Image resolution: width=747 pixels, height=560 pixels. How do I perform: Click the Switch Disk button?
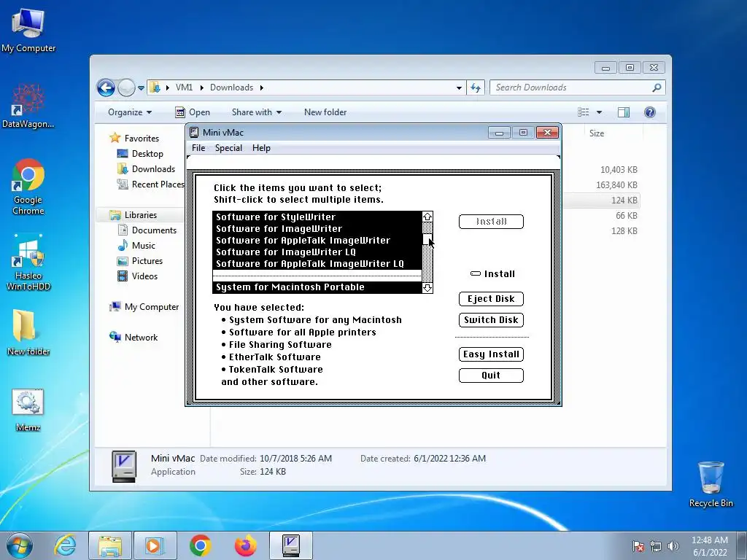pos(491,319)
